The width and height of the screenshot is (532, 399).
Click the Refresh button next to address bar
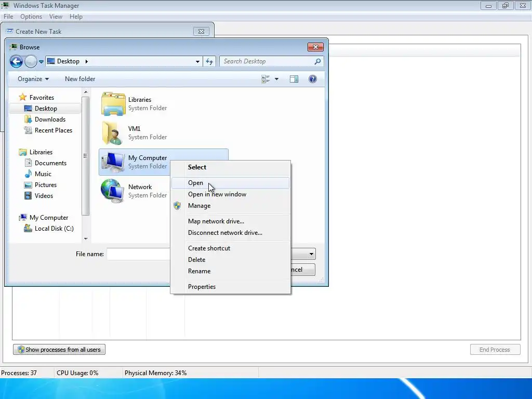[x=209, y=61]
